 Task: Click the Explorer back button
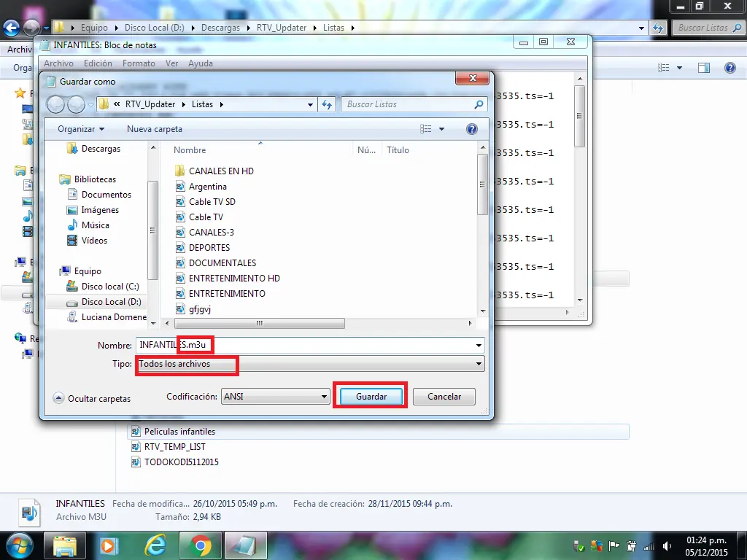pyautogui.click(x=12, y=28)
